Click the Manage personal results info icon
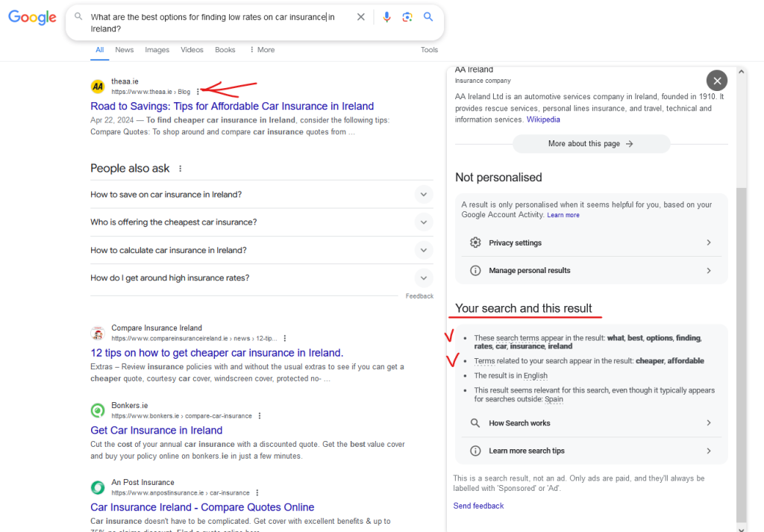Image resolution: width=764 pixels, height=532 pixels. point(475,270)
